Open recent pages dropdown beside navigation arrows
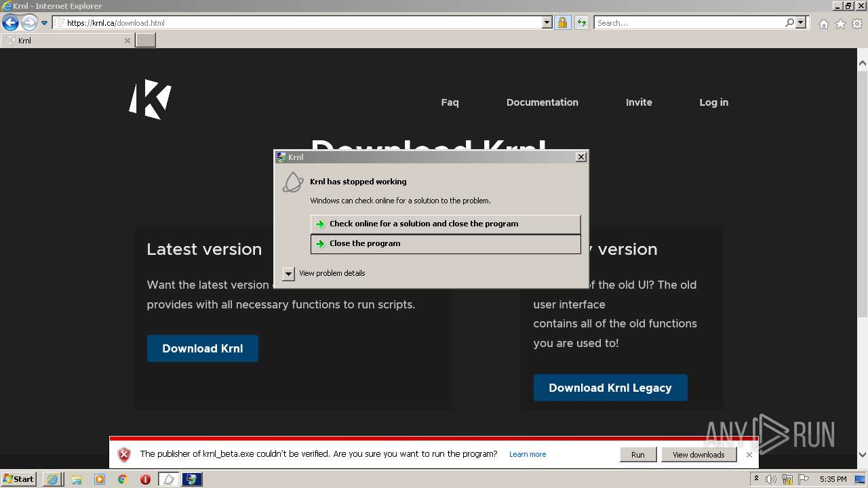The width and height of the screenshot is (868, 488). (x=45, y=23)
